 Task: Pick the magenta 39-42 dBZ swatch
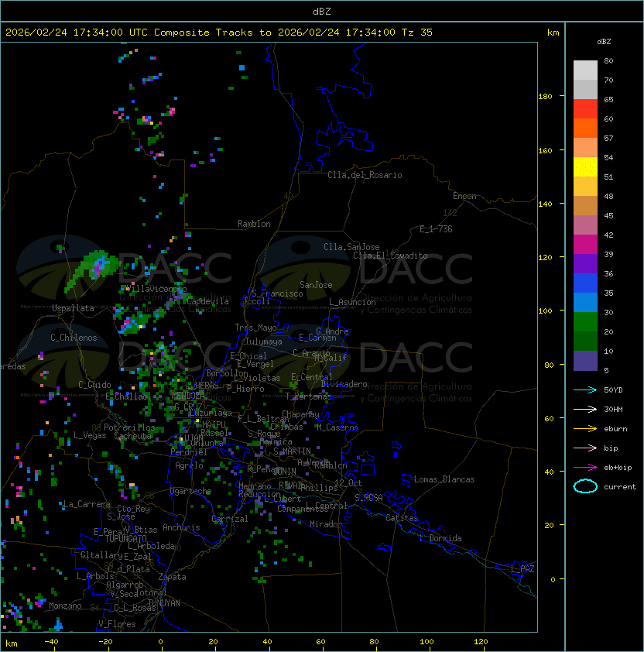tap(585, 245)
